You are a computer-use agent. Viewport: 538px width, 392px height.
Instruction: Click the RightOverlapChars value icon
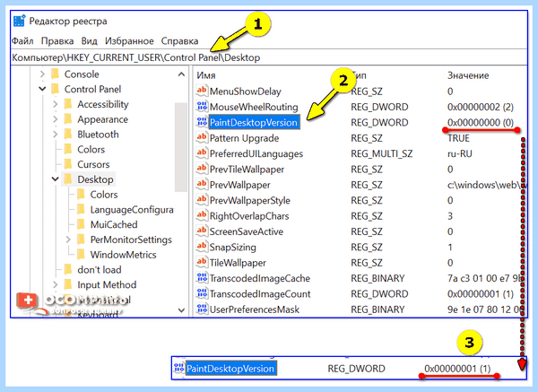[202, 215]
